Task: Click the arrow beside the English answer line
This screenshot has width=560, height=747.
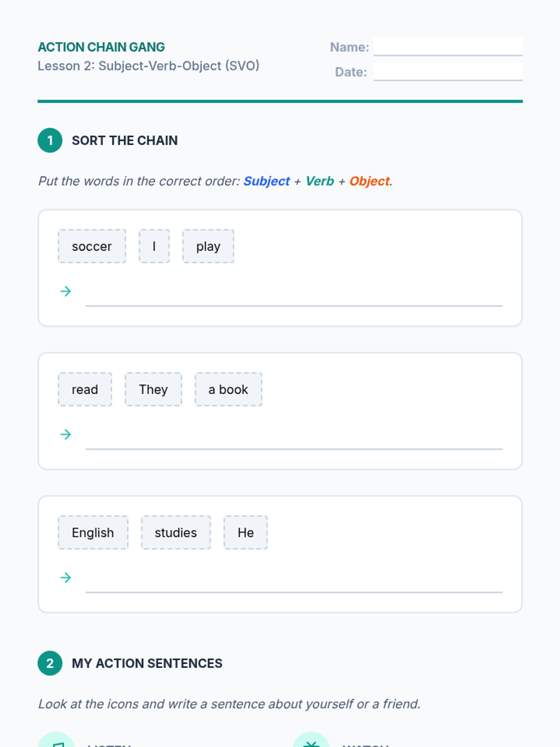Action: (x=66, y=578)
